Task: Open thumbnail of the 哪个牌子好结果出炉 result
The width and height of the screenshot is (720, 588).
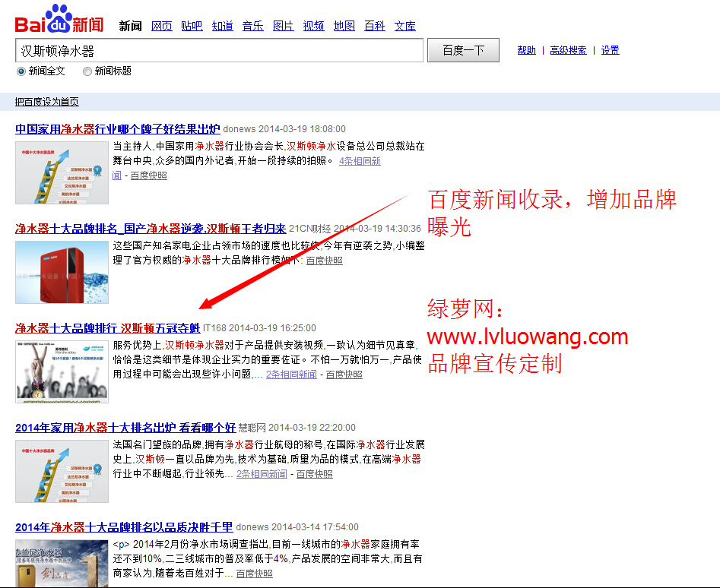Action: [62, 173]
